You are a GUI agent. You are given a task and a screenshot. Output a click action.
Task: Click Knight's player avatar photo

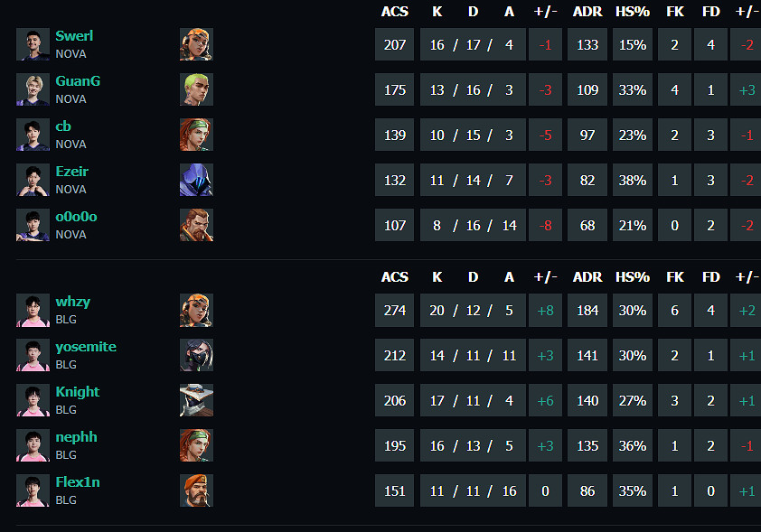pos(33,400)
